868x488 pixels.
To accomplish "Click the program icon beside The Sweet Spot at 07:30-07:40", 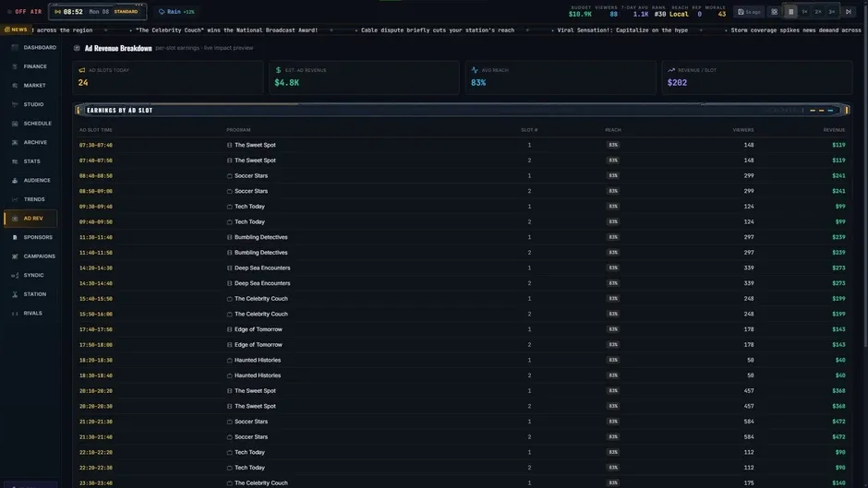I will (x=230, y=145).
